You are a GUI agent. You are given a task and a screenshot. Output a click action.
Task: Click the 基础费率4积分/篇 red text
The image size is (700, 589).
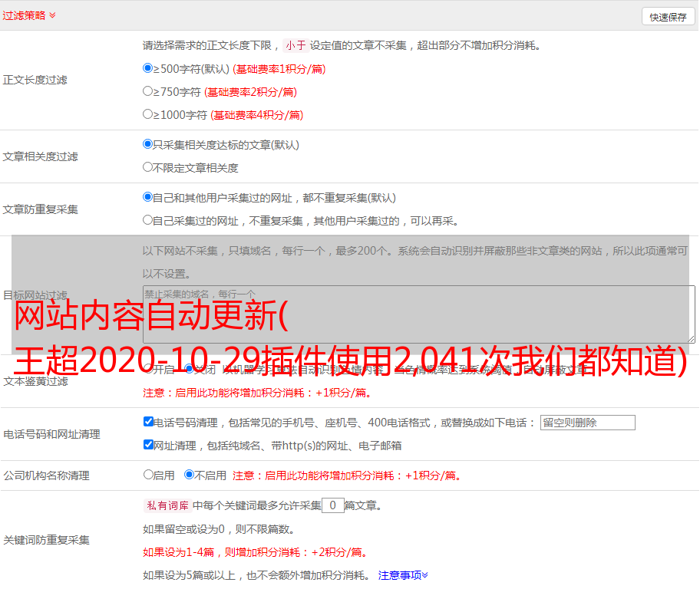257,115
